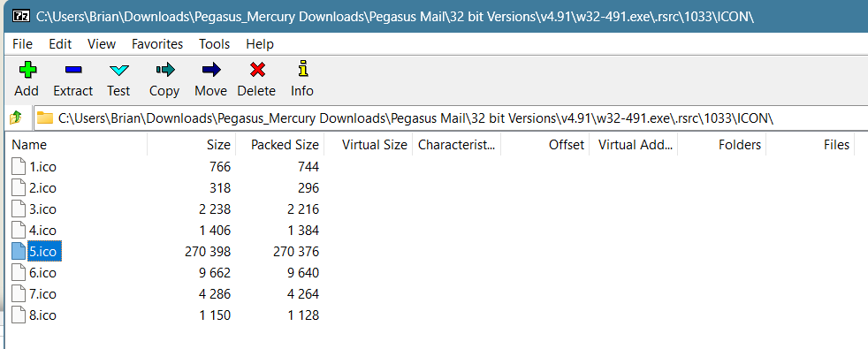Select the file 3.ico
Screen dimensions: 868x349
coord(42,209)
